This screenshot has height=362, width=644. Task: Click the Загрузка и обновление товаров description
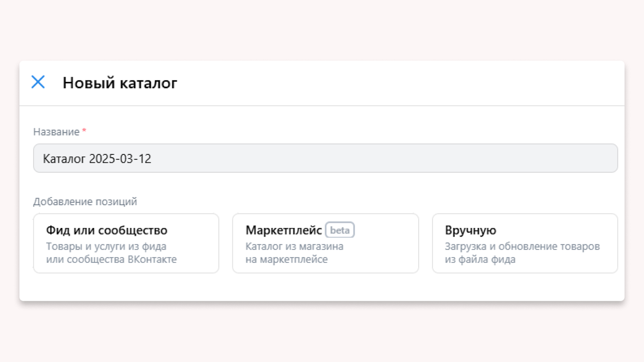[522, 247]
